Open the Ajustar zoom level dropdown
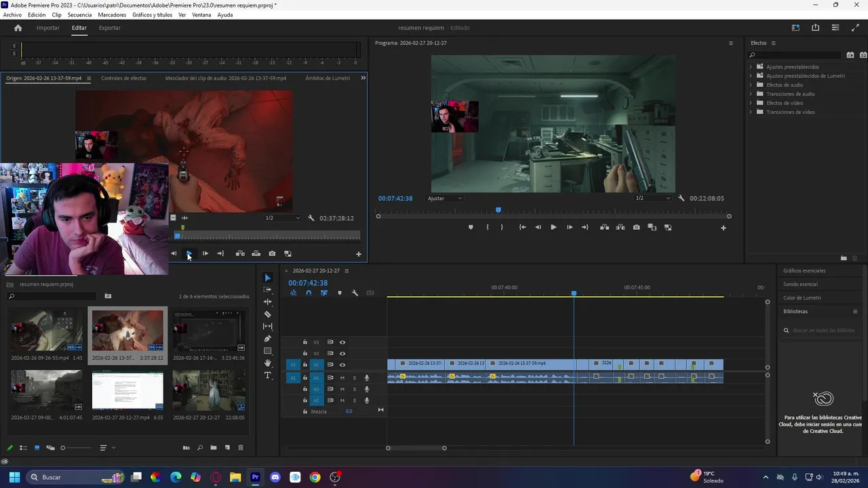Viewport: 868px width, 488px height. click(445, 199)
